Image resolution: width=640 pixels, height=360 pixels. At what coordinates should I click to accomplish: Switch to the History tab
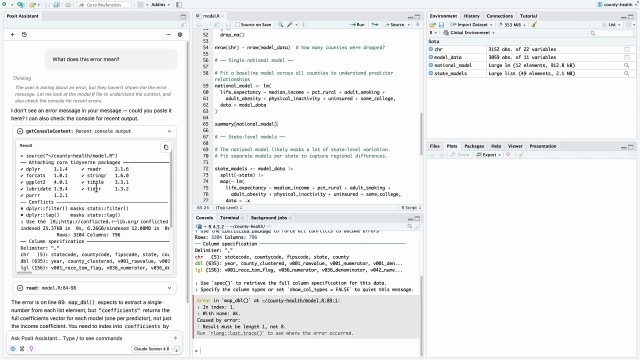pyautogui.click(x=471, y=16)
